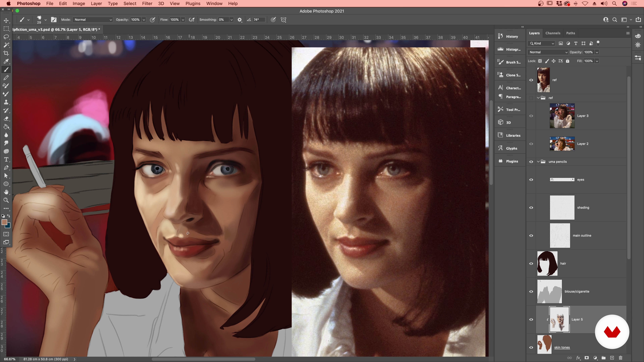This screenshot has height=362, width=644.
Task: Hide the eyes layer
Action: (531, 180)
